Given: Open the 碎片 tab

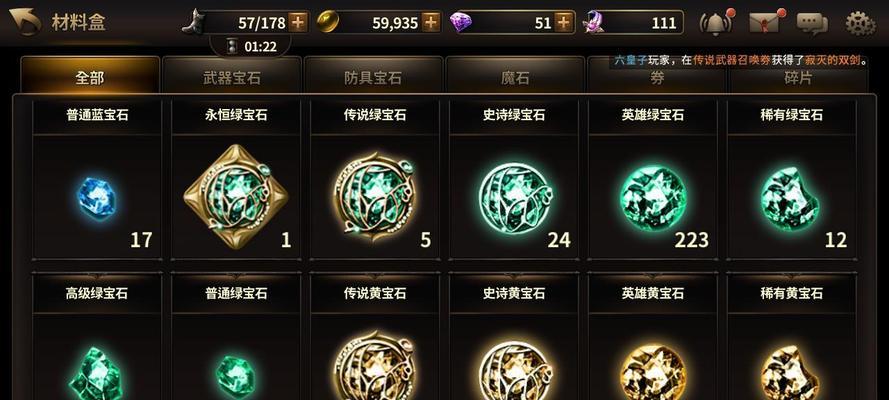Looking at the screenshot, I should (798, 79).
